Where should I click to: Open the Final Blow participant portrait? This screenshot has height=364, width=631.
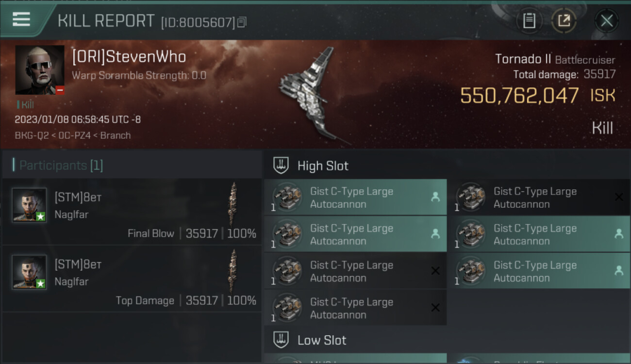coord(29,205)
